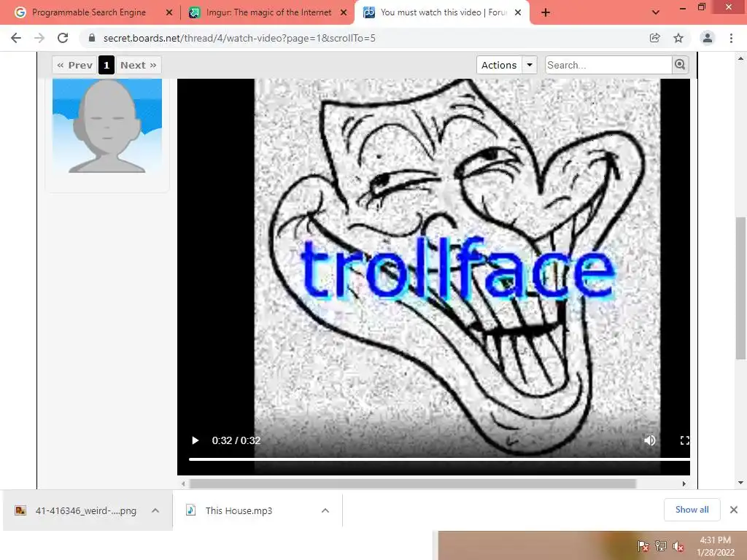Click the MP3 file icon in downloads
This screenshot has width=747, height=560.
pos(190,510)
